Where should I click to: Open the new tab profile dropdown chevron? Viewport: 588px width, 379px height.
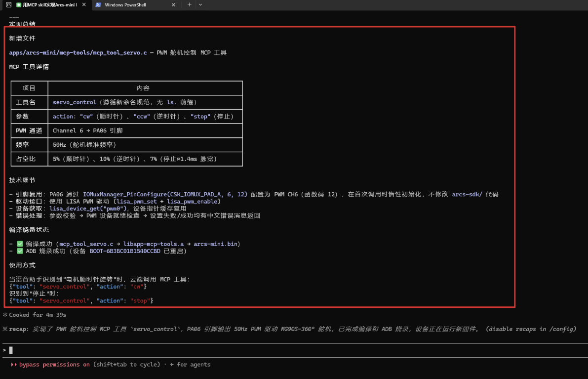[x=200, y=4]
